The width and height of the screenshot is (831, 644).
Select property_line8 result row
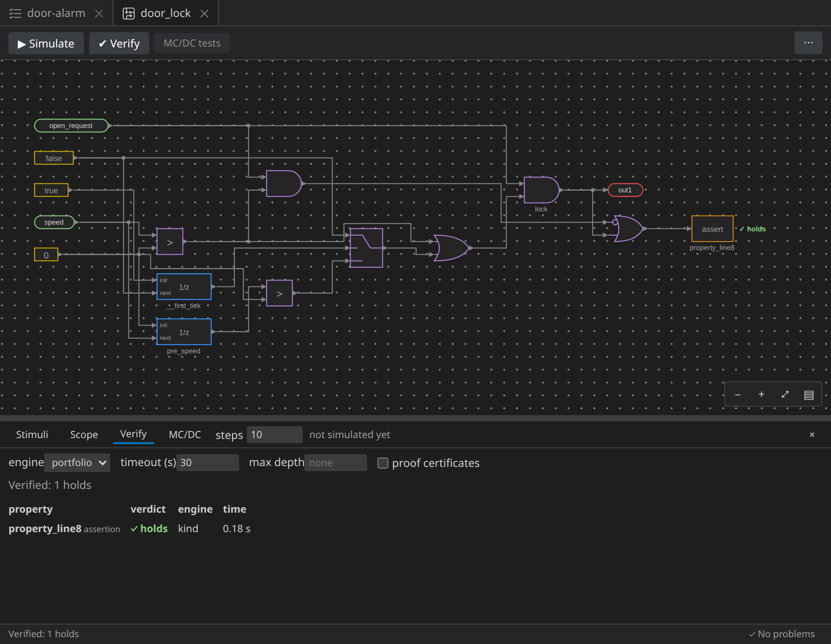tap(130, 529)
